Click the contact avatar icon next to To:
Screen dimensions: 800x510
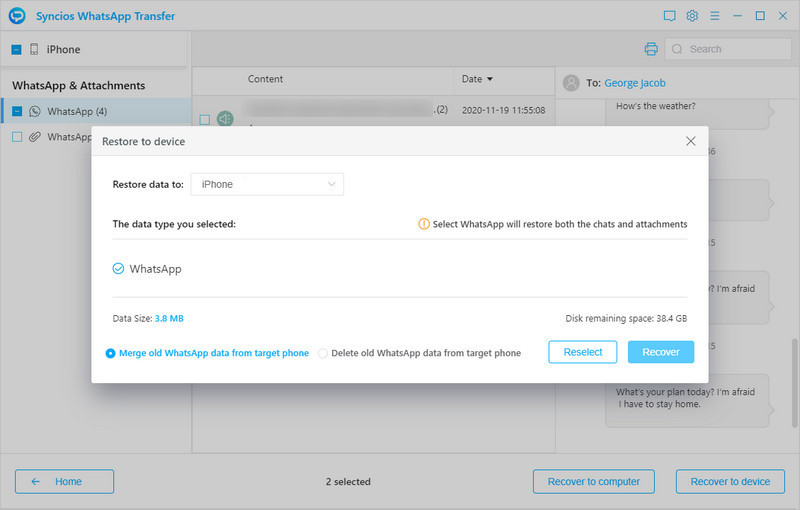click(x=571, y=83)
